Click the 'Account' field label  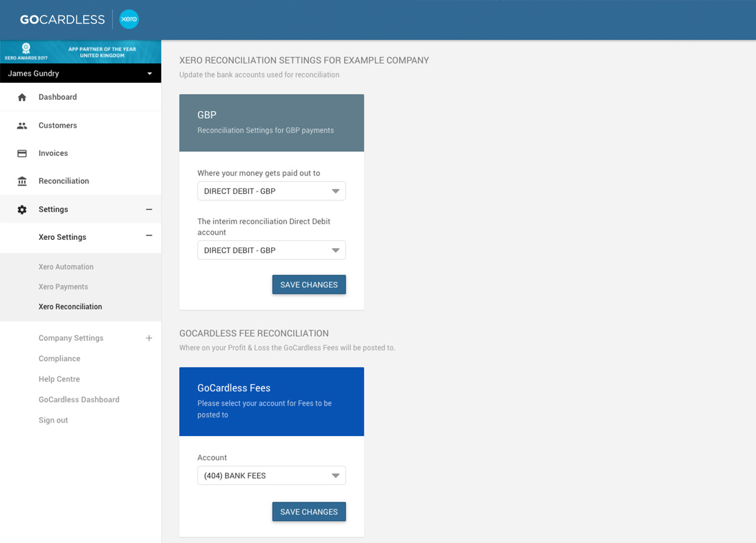tap(212, 458)
